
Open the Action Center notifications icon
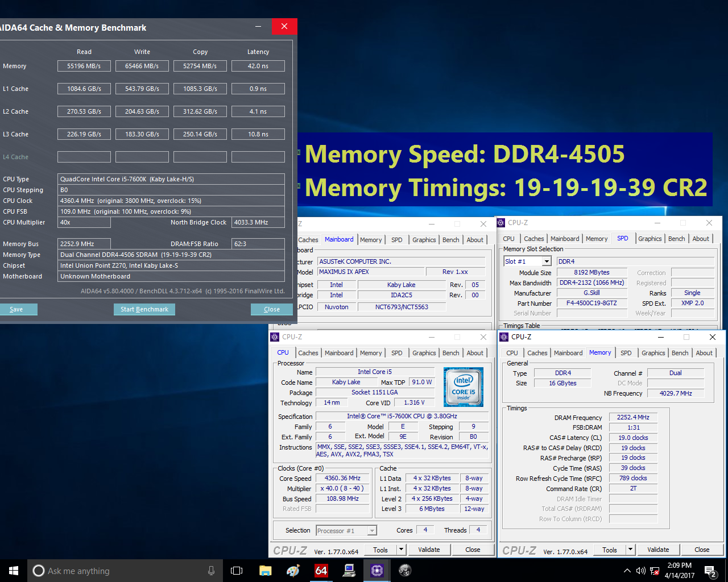coord(710,571)
